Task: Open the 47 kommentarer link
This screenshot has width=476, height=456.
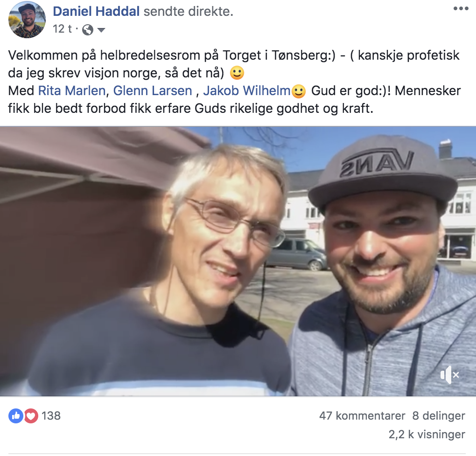Action: click(362, 415)
